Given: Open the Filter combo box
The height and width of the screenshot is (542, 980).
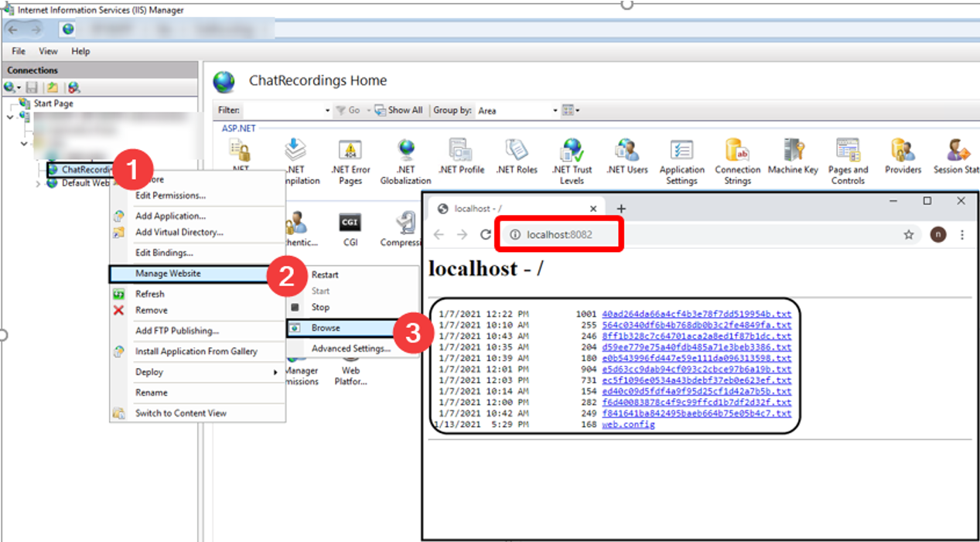Looking at the screenshot, I should click(287, 111).
